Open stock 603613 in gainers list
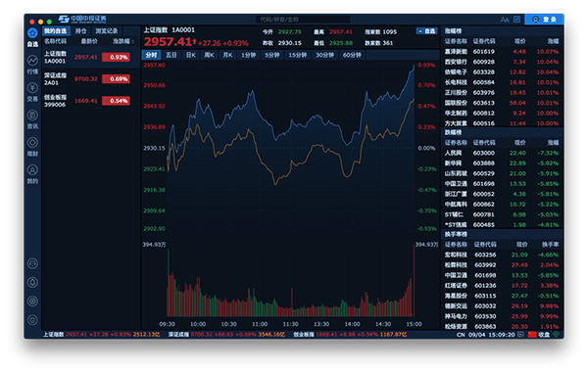The height and width of the screenshot is (373, 588). 502,103
